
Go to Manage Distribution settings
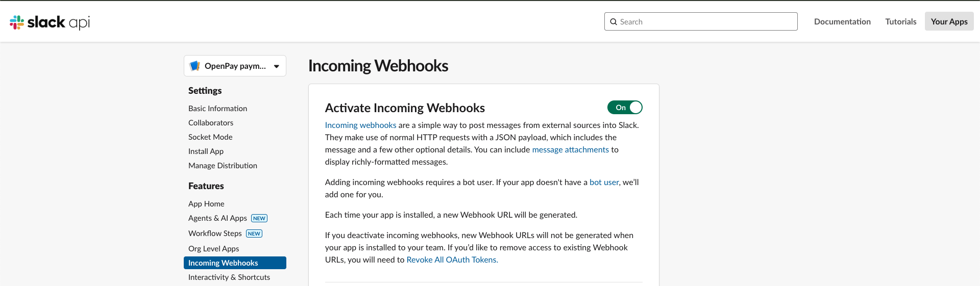[x=223, y=166]
